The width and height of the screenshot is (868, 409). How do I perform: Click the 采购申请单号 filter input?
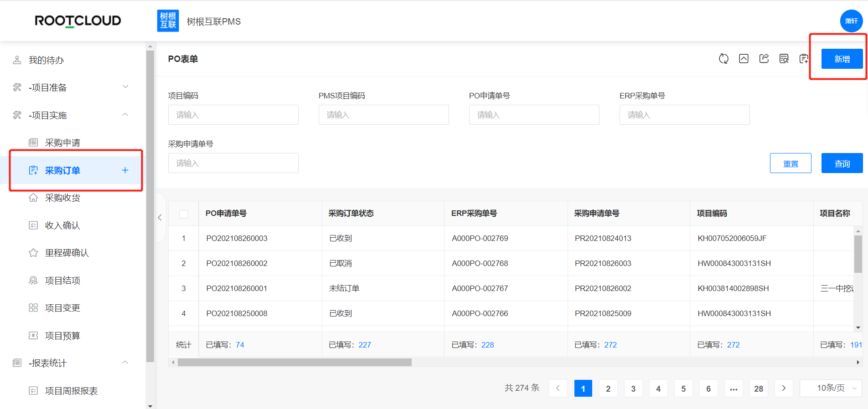click(233, 163)
